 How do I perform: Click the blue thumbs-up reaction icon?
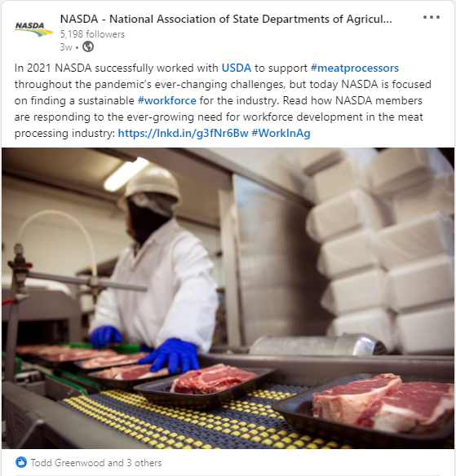click(x=21, y=462)
